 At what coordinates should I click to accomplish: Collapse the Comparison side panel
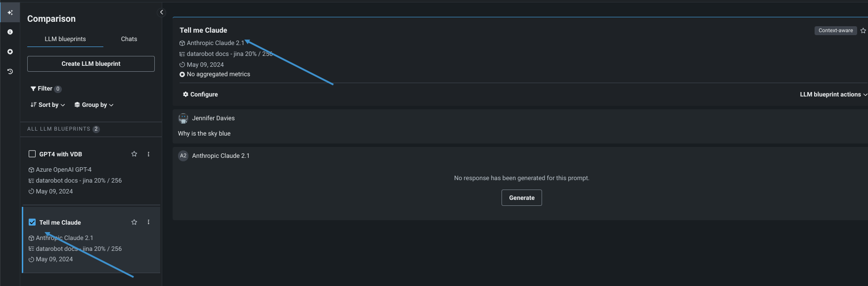pos(161,12)
